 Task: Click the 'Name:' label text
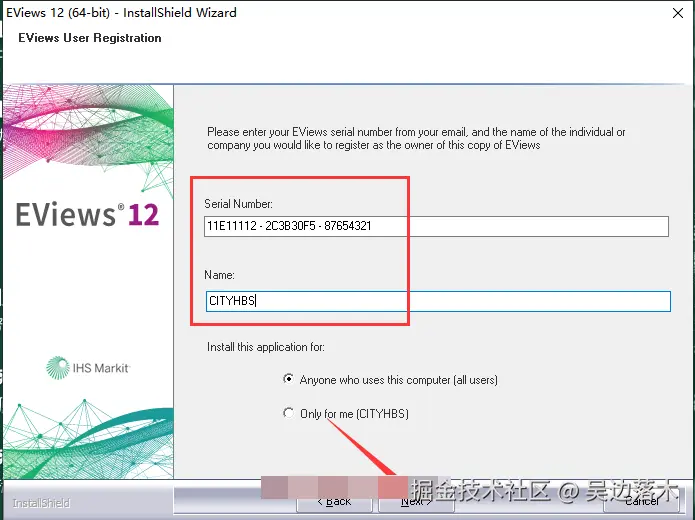pos(219,275)
